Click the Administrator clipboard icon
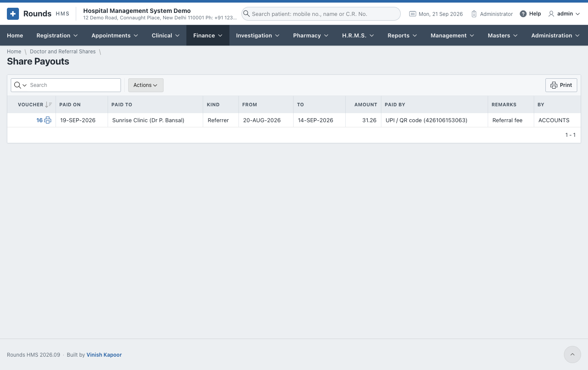The image size is (588, 370). (x=474, y=14)
